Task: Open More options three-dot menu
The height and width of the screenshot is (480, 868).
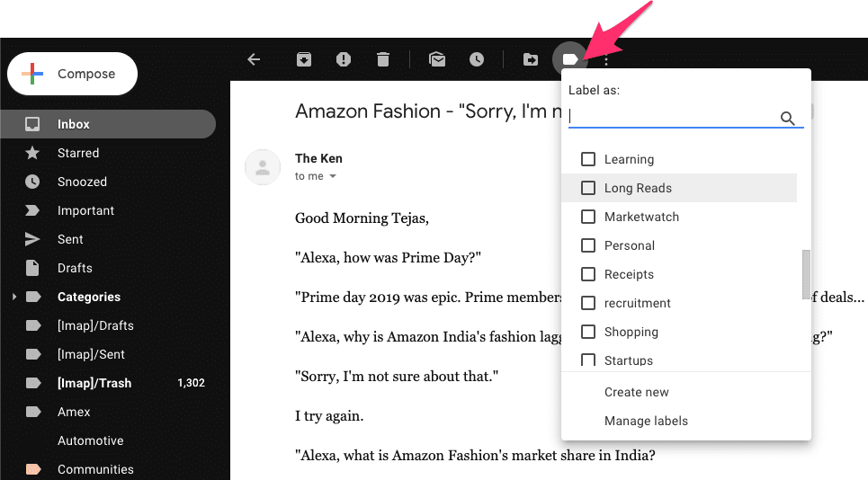Action: 607,59
